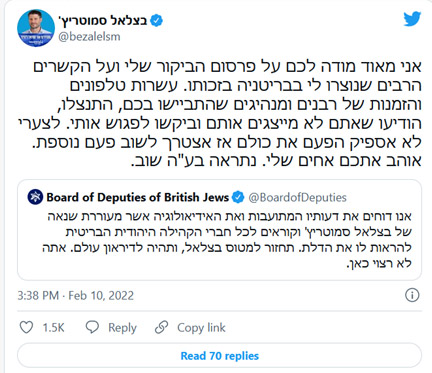The image size is (432, 373).
Task: Click the Twitter bird logo
Action: pos(412,19)
